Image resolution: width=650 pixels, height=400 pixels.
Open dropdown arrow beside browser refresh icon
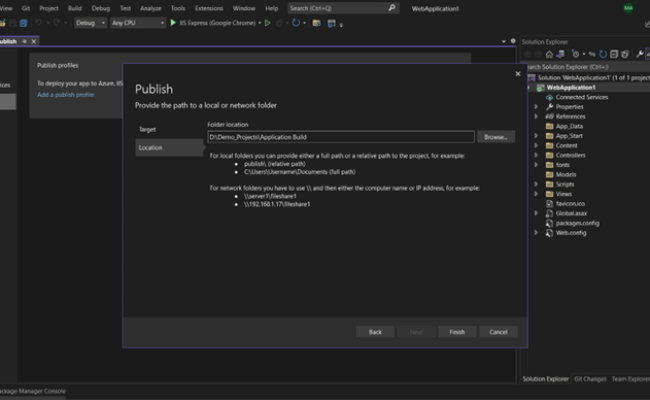(304, 23)
